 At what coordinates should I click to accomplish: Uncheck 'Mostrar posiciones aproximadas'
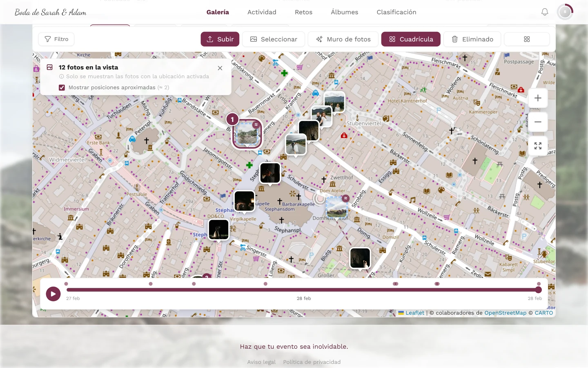[62, 88]
